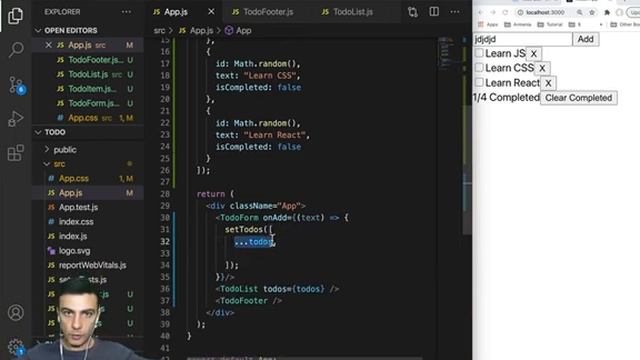Click Explorer panel more actions ellipsis
The height and width of the screenshot is (360, 640).
pyautogui.click(x=127, y=12)
